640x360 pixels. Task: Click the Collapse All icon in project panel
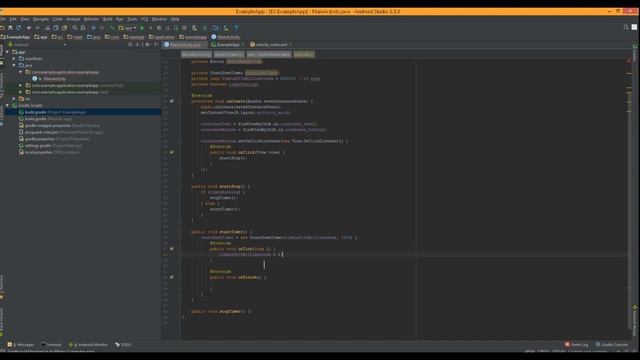click(138, 44)
